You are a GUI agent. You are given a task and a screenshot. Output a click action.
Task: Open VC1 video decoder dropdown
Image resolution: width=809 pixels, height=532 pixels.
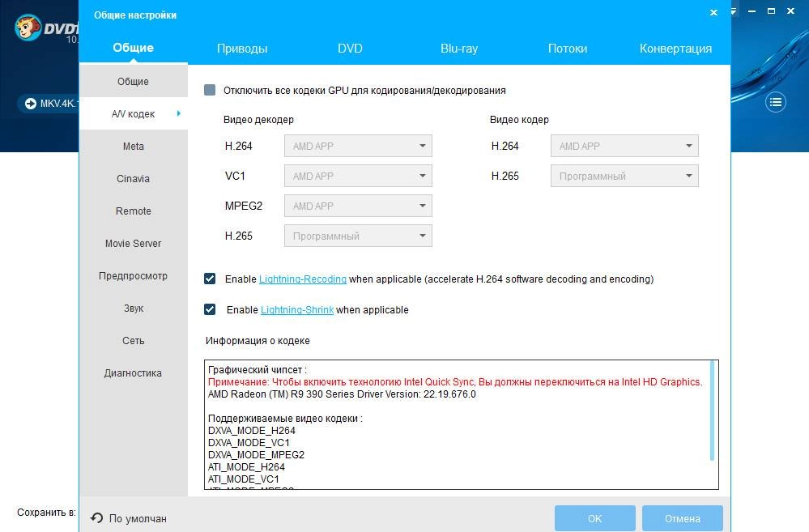click(x=358, y=176)
